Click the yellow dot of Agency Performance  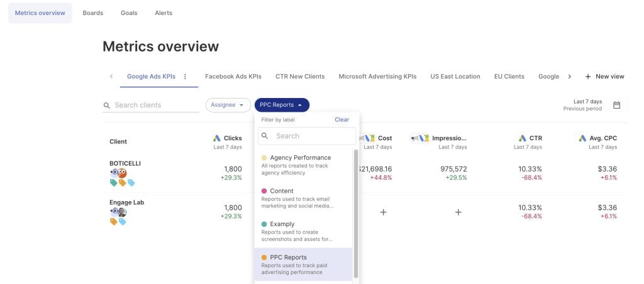[264, 158]
